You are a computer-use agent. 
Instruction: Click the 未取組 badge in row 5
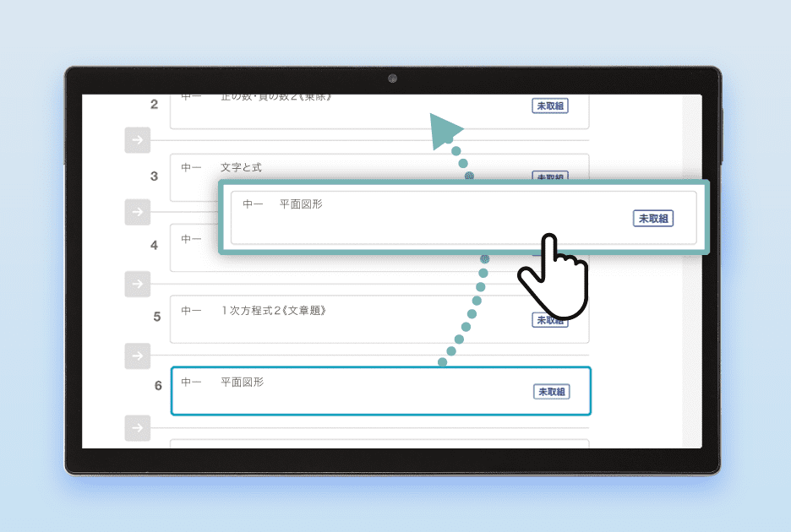click(x=550, y=320)
